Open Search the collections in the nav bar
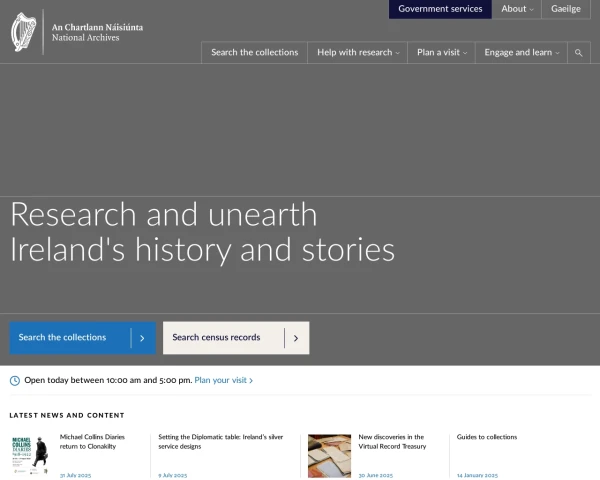Viewport: 600px width, 480px height. coord(254,53)
